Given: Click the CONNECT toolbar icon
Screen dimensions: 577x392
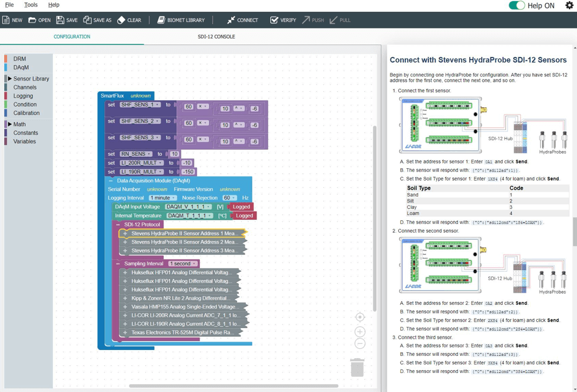Looking at the screenshot, I should tap(231, 20).
